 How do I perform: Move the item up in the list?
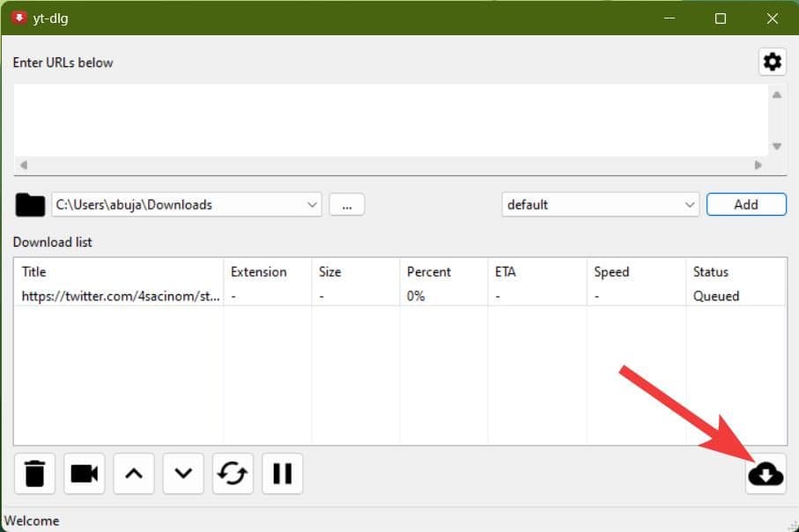coord(133,473)
